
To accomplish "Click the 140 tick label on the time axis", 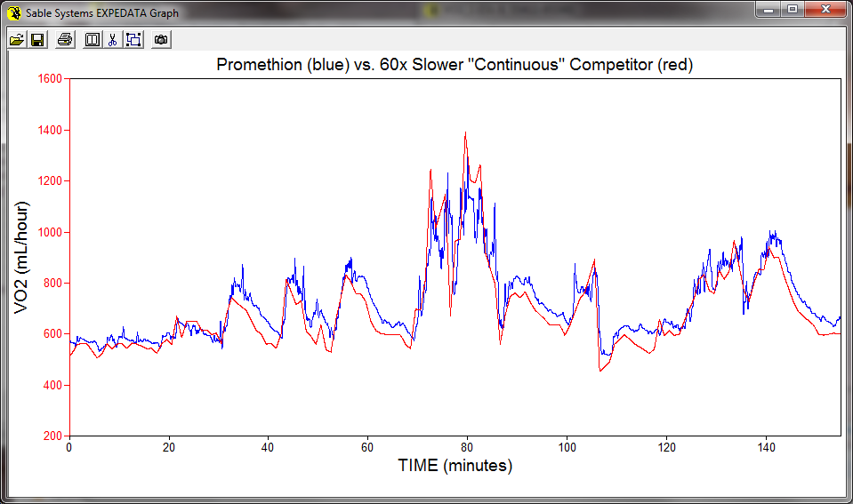I will 767,447.
